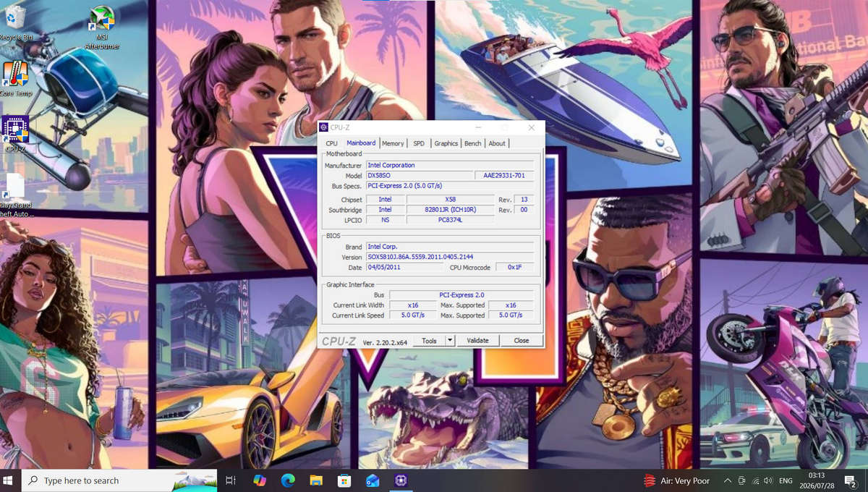The image size is (868, 492).
Task: Open Task View on the taskbar
Action: point(231,480)
